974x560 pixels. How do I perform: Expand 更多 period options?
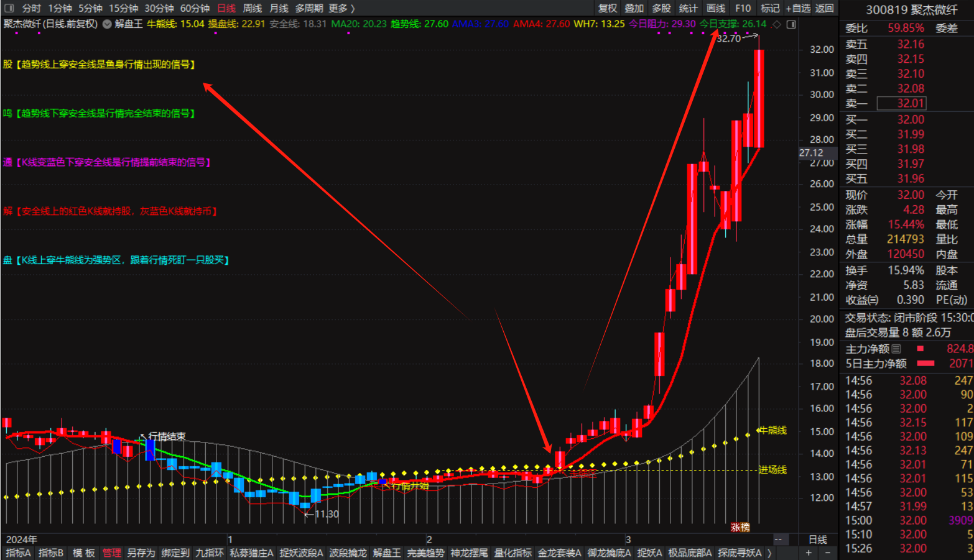[341, 8]
